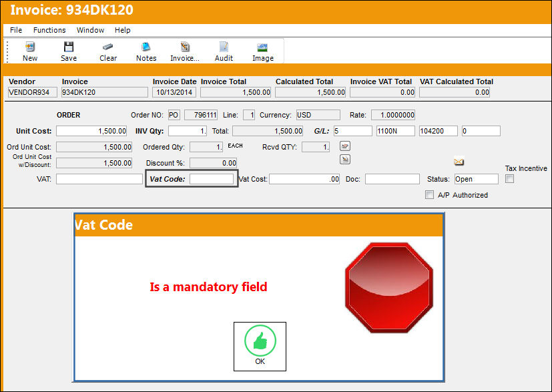Image resolution: width=552 pixels, height=392 pixels.
Task: Click the Invoice Date field 10/13/2014
Action: click(x=174, y=92)
